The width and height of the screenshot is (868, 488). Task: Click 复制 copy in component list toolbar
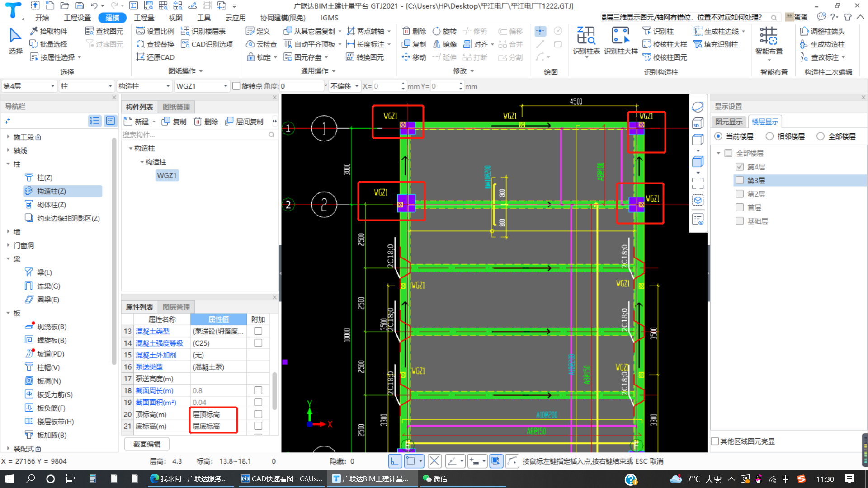[175, 122]
